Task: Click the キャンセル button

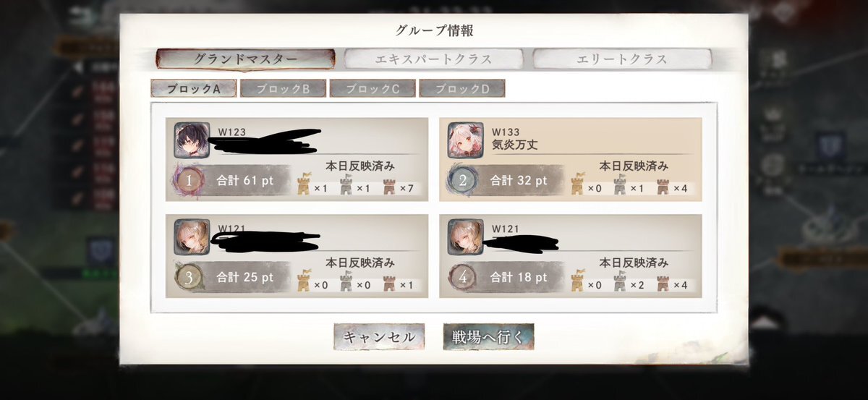Action: (379, 337)
